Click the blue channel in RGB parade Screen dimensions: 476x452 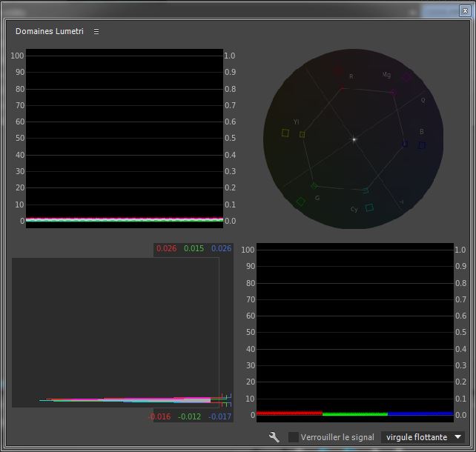click(x=420, y=413)
